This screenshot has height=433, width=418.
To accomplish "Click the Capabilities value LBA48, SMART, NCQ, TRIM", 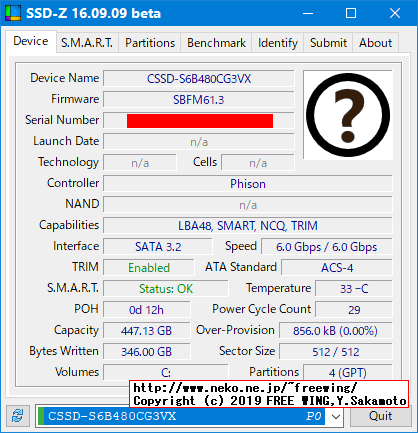I will pos(248,226).
